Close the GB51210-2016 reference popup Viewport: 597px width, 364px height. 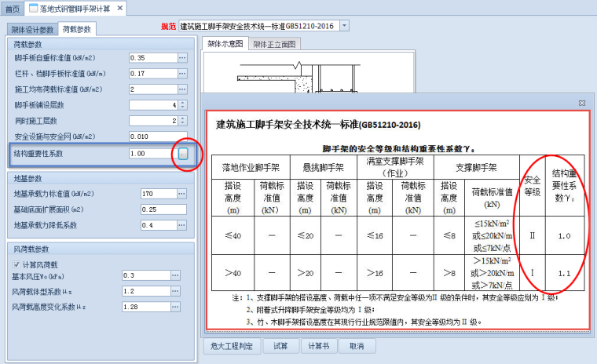point(582,103)
